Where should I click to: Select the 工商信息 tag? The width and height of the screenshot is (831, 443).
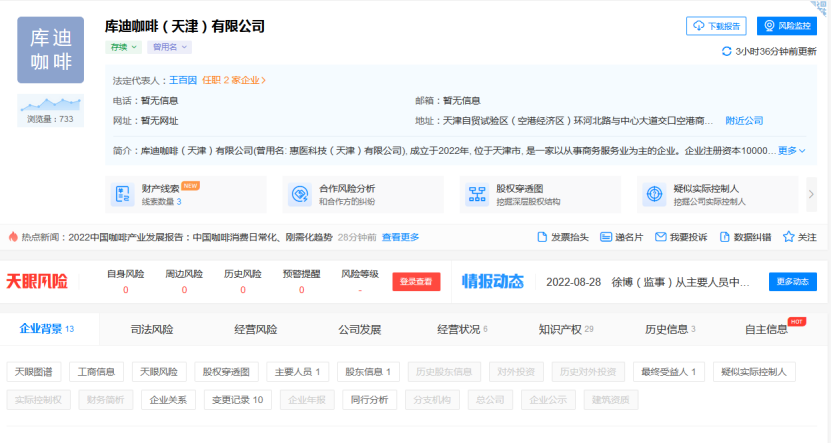[96, 372]
